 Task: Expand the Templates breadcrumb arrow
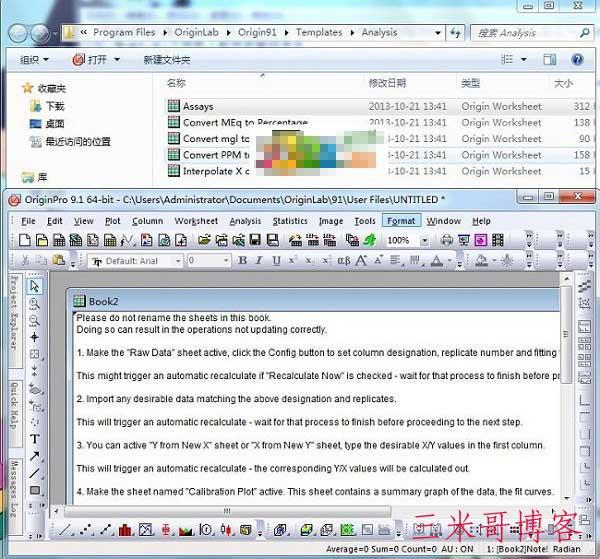coord(352,33)
